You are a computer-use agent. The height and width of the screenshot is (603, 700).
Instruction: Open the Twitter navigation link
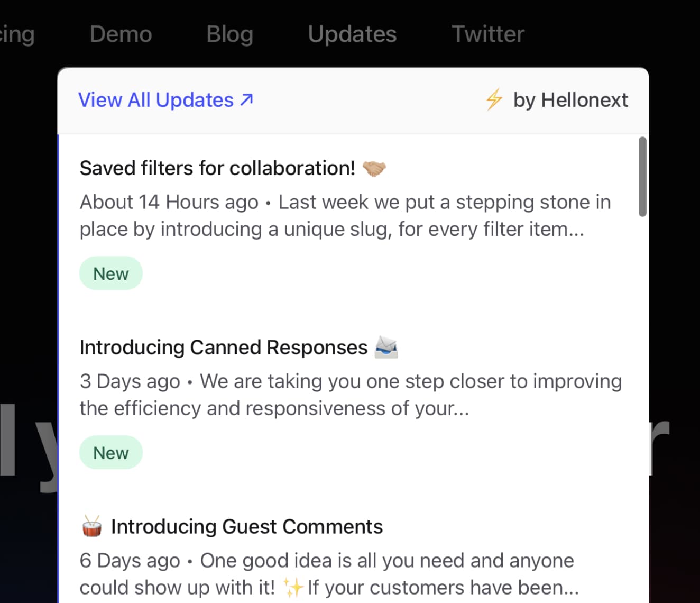click(487, 33)
